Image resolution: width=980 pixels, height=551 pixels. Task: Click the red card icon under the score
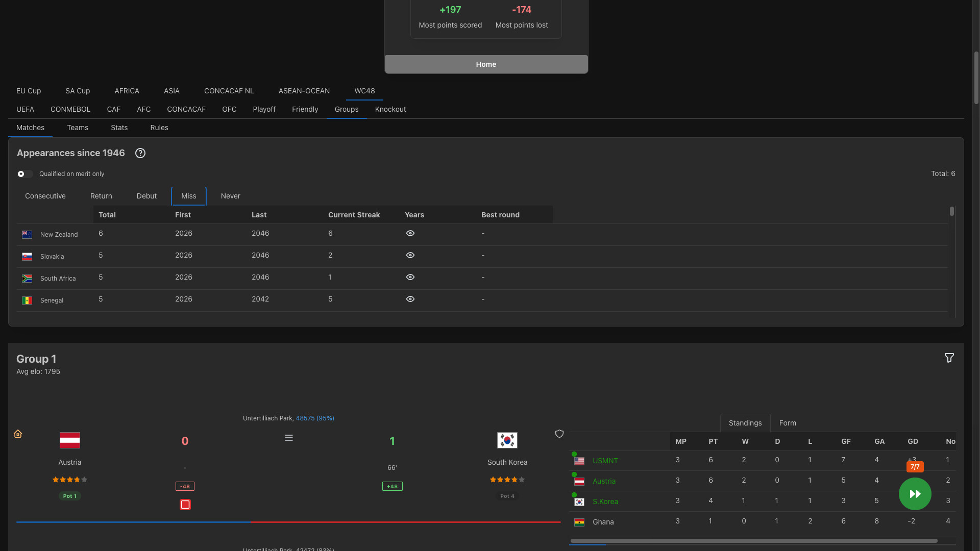pos(185,504)
